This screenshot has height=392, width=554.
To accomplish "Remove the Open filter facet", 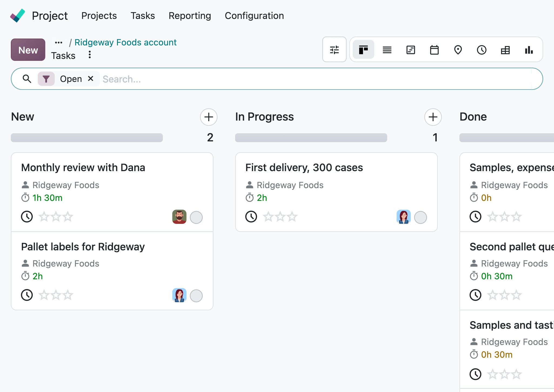I will (91, 79).
